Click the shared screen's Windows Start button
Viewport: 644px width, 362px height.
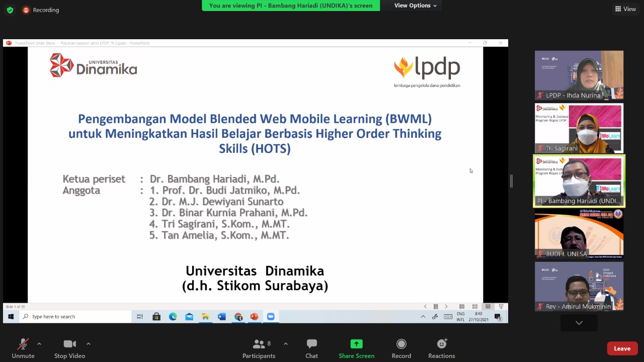click(x=11, y=316)
